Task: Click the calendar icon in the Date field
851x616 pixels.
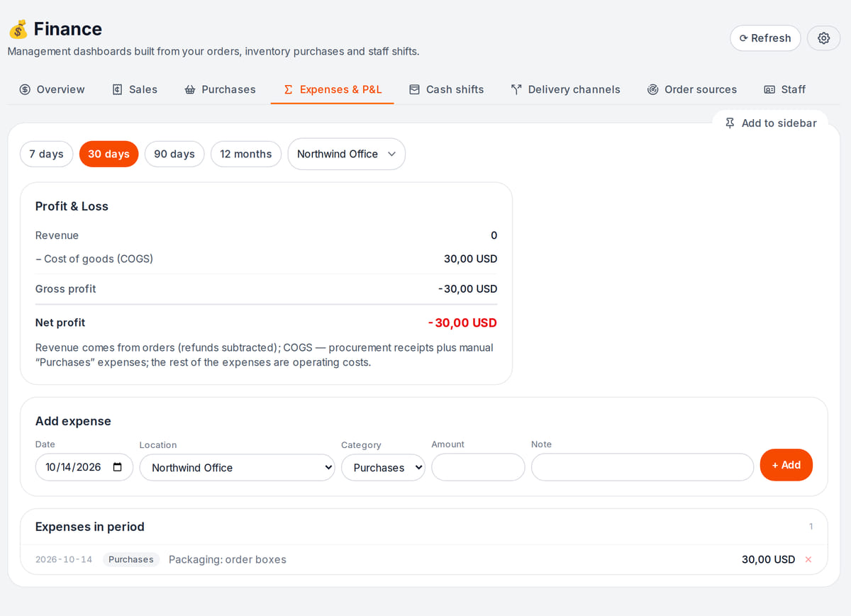Action: [118, 467]
